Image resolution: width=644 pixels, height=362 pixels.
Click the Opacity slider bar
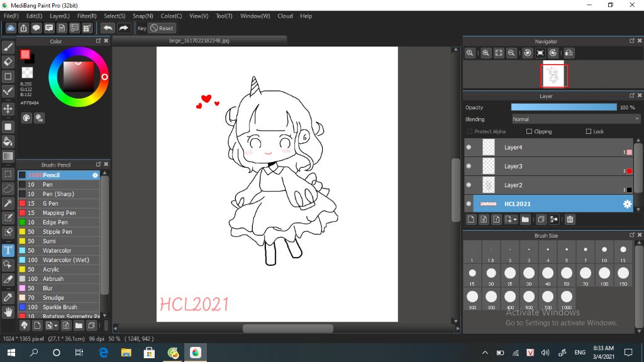(x=563, y=107)
